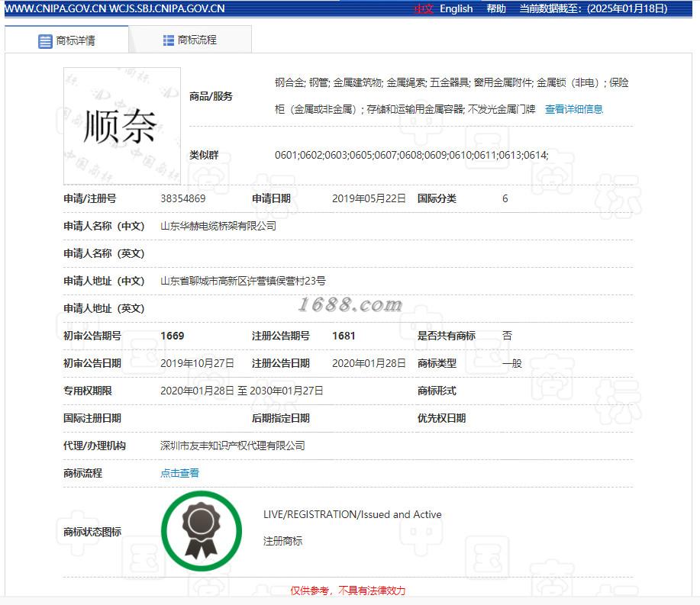The height and width of the screenshot is (605, 700).
Task: Select registration number 38354869
Action: (183, 198)
